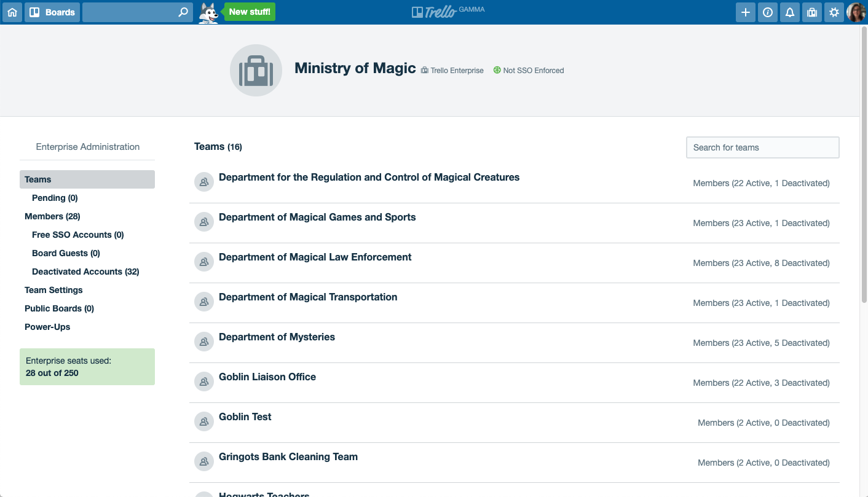Create something new via the plus icon
This screenshot has width=868, height=497.
click(745, 12)
